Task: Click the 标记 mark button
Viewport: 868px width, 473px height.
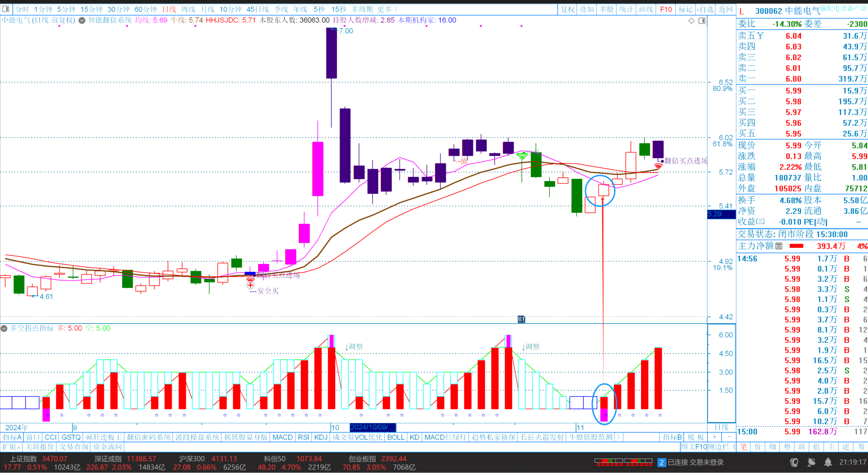Action: pos(685,9)
